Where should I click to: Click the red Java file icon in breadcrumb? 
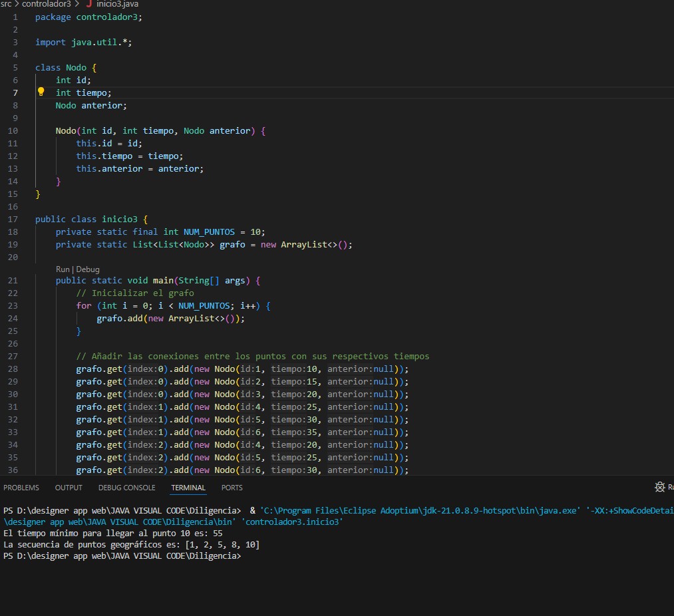click(88, 4)
